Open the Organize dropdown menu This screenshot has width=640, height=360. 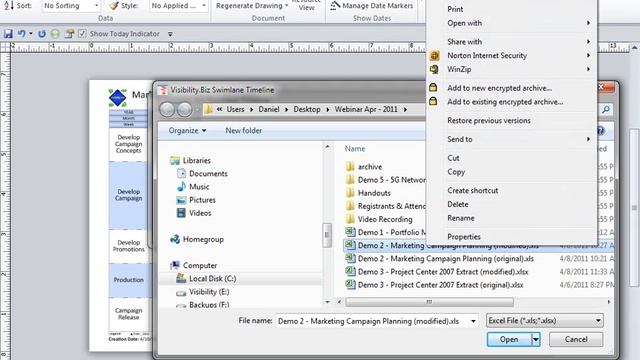(187, 131)
